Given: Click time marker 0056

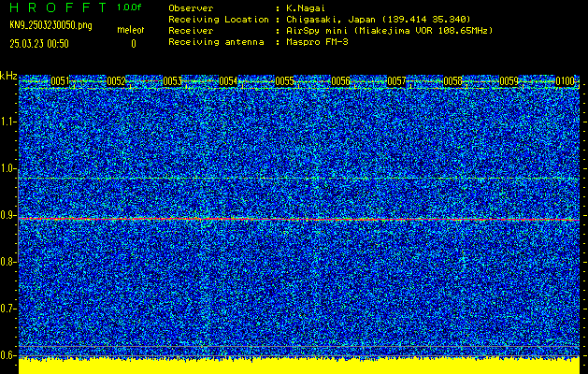Looking at the screenshot, I should (340, 81).
